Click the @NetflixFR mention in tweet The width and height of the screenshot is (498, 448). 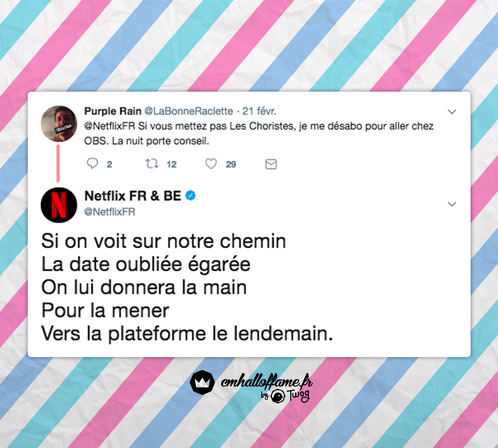[x=110, y=126]
